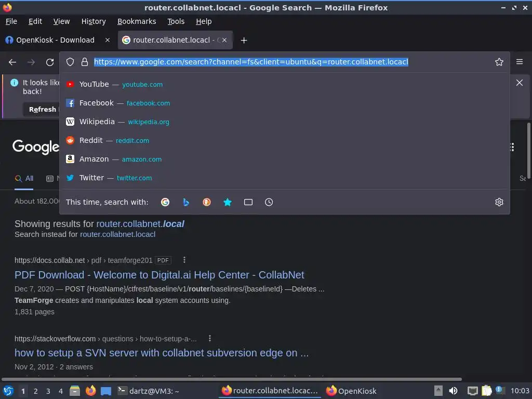Click the Google logo

(36, 147)
